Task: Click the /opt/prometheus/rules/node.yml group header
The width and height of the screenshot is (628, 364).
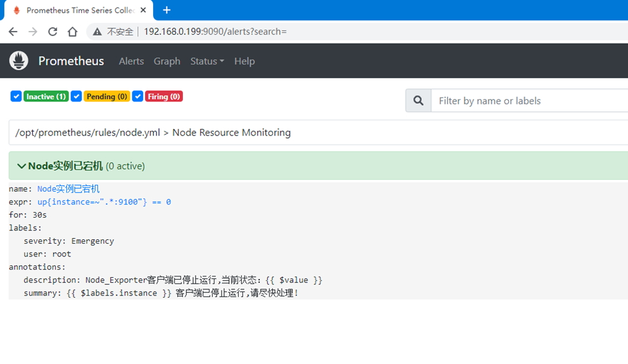Action: tap(318, 132)
